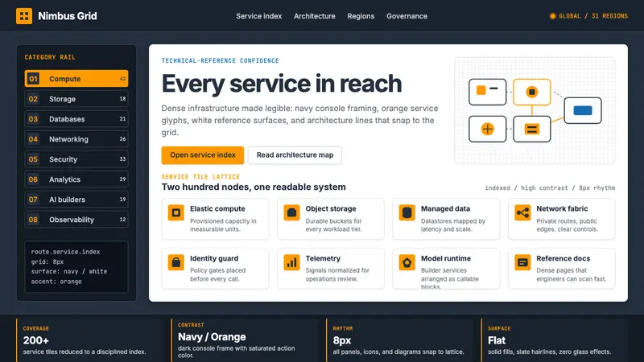Open the Identity guard tile title
This screenshot has width=644, height=362.
tap(214, 258)
